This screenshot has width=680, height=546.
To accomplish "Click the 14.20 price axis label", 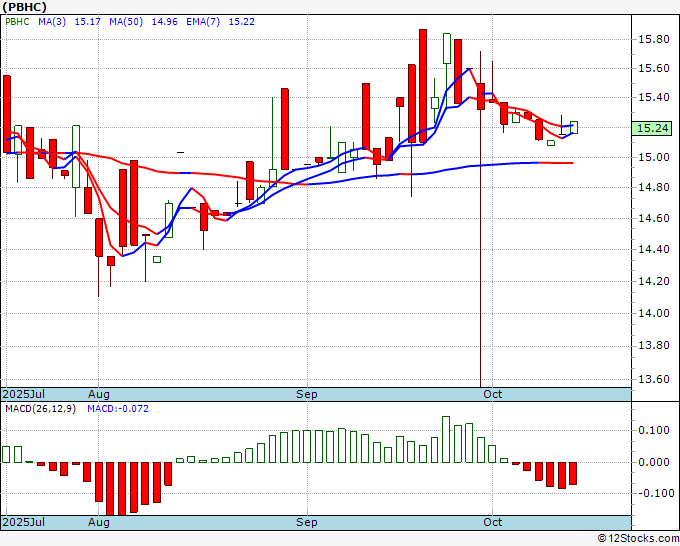I will tap(654, 281).
